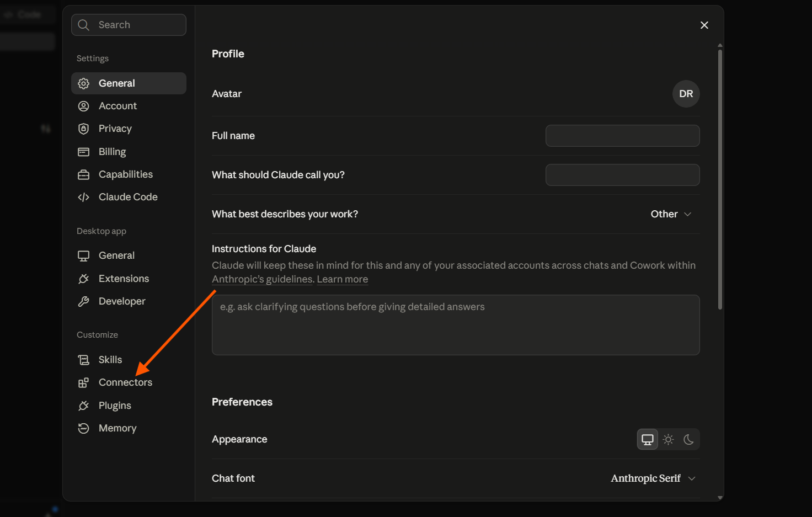This screenshot has width=812, height=517.
Task: Select system appearance monitor option
Action: click(648, 439)
